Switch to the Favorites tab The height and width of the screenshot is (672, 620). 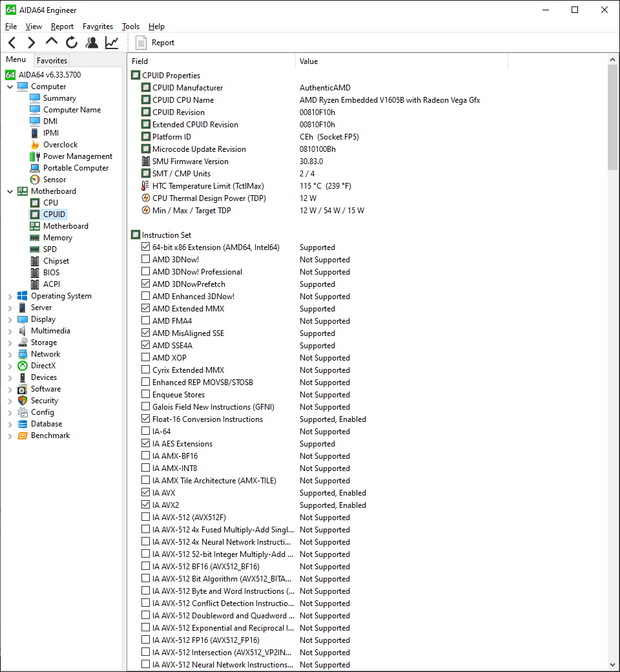[x=52, y=61]
